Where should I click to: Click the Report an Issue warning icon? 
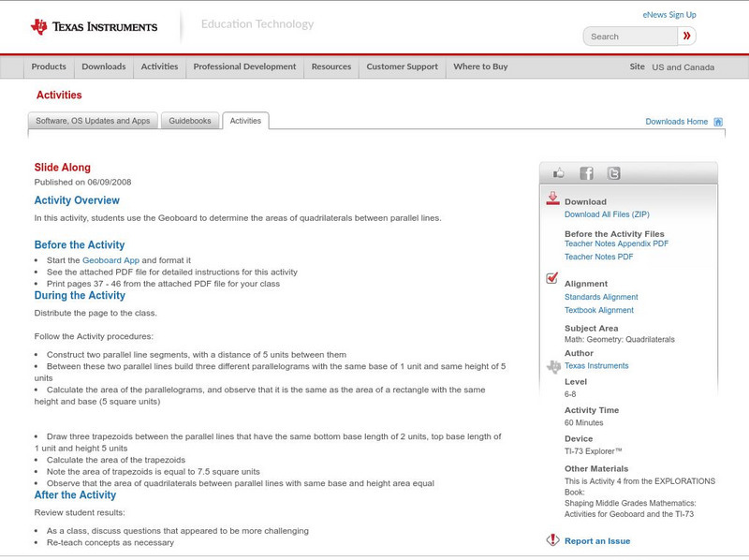552,540
